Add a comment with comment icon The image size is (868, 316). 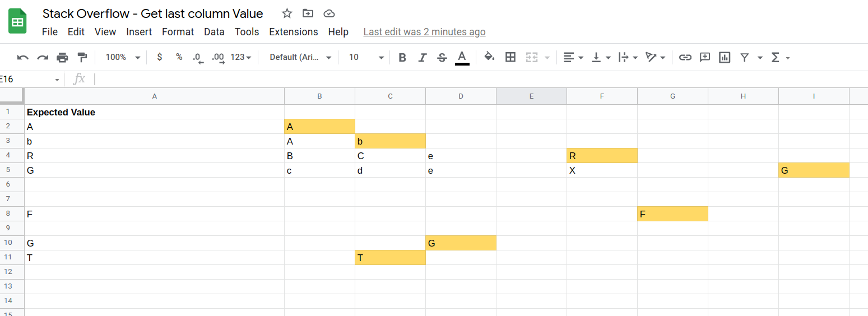click(705, 57)
